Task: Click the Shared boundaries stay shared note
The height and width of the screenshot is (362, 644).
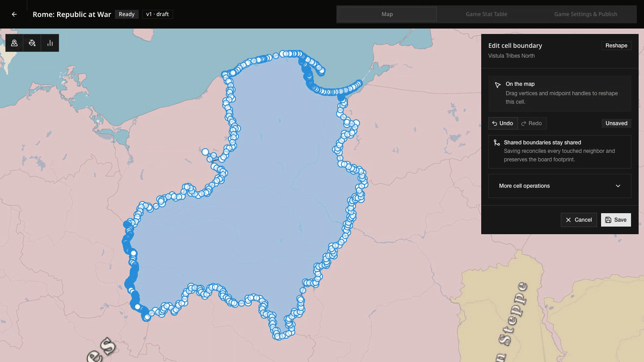Action: pyautogui.click(x=559, y=152)
